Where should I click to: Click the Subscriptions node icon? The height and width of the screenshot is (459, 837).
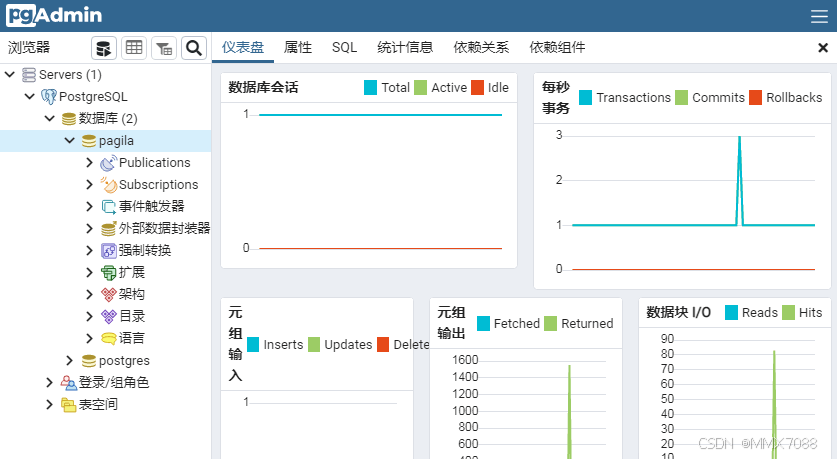click(108, 185)
